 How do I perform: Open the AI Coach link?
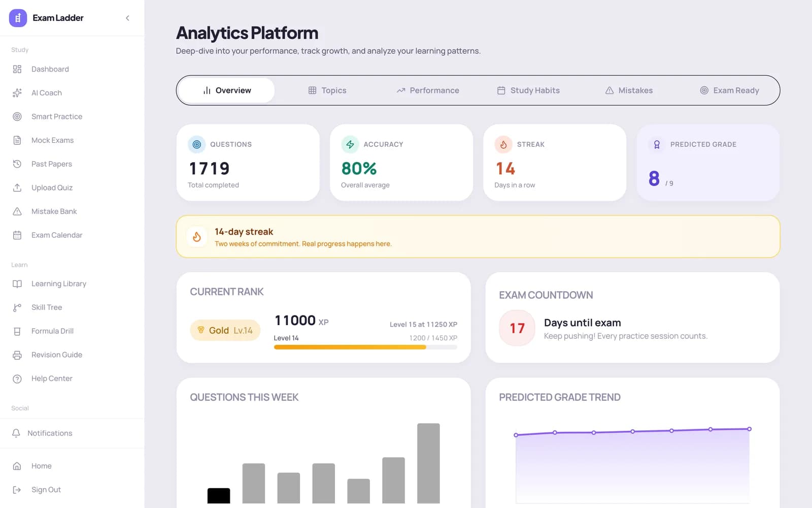pos(47,93)
